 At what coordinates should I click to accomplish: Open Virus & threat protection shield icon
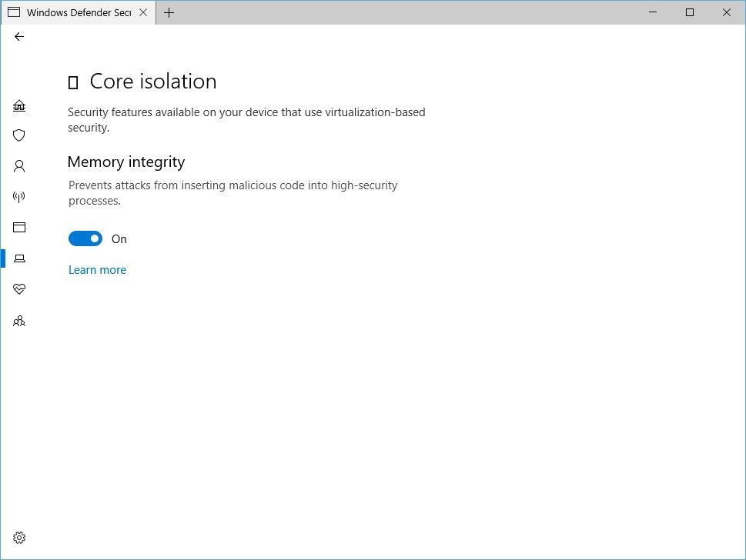pyautogui.click(x=19, y=135)
